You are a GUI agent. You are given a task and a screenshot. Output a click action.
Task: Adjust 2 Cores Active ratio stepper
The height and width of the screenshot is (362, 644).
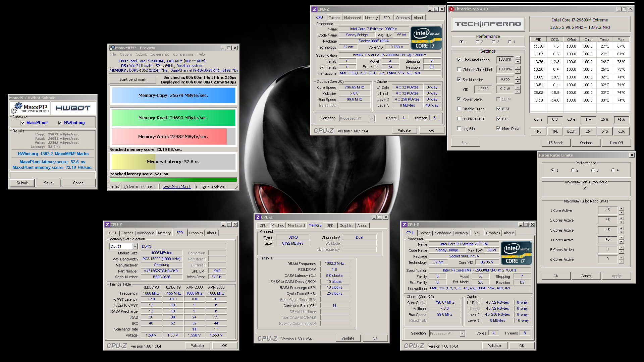point(621,220)
